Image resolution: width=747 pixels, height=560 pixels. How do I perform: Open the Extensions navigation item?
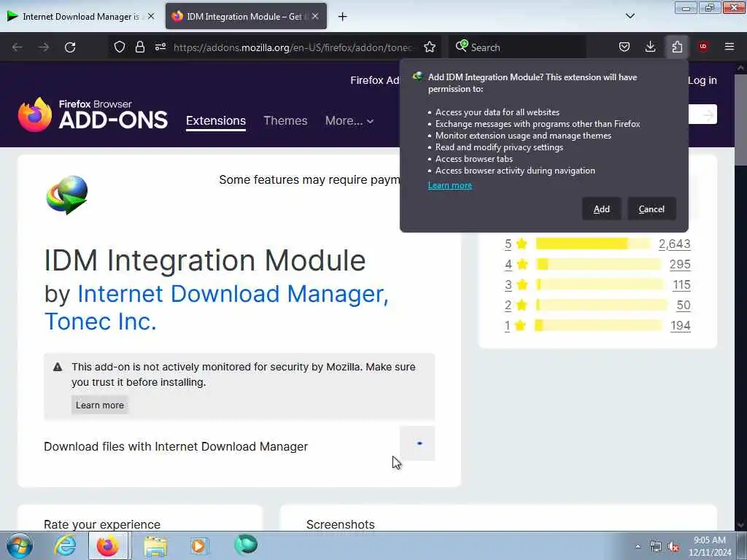[x=216, y=121]
